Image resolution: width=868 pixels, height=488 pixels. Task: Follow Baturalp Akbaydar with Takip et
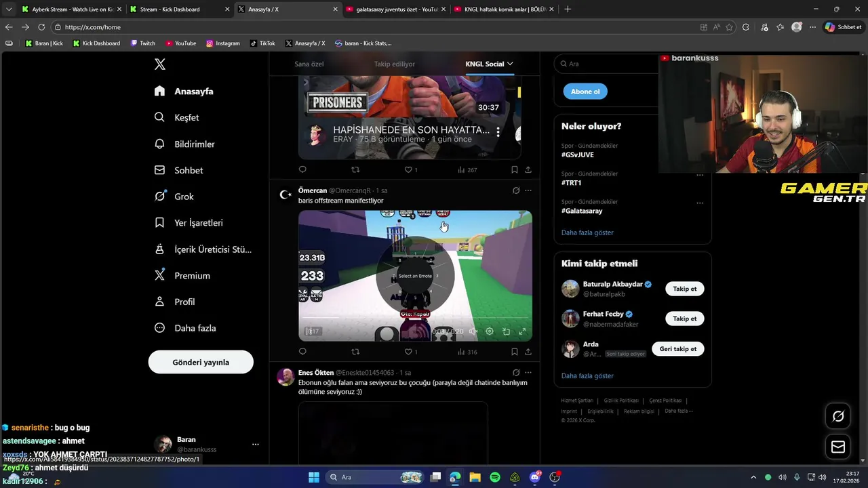coord(684,289)
